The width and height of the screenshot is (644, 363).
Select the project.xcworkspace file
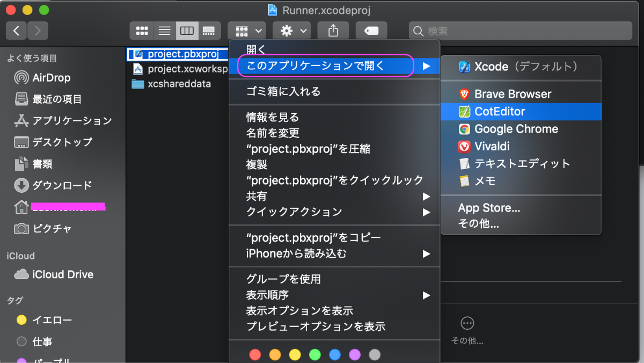(x=180, y=69)
